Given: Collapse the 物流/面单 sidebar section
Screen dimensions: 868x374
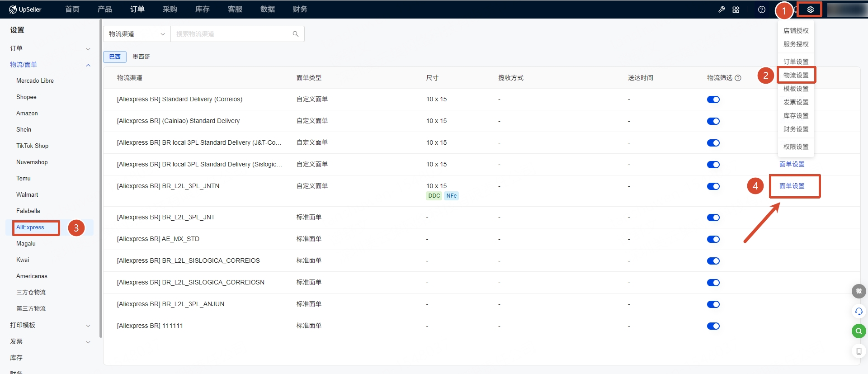Looking at the screenshot, I should pos(50,65).
